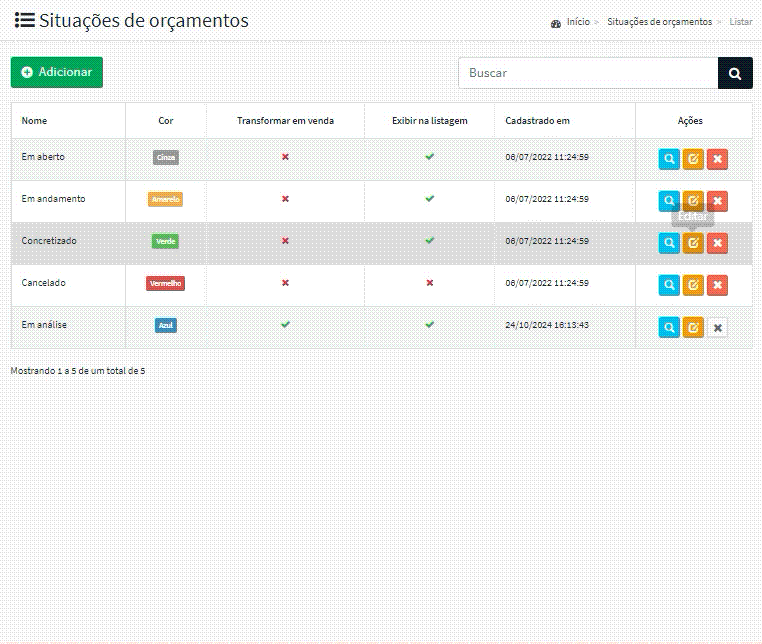This screenshot has height=644, width=762.
Task: Click the Vermelho color badge
Action: 165,284
